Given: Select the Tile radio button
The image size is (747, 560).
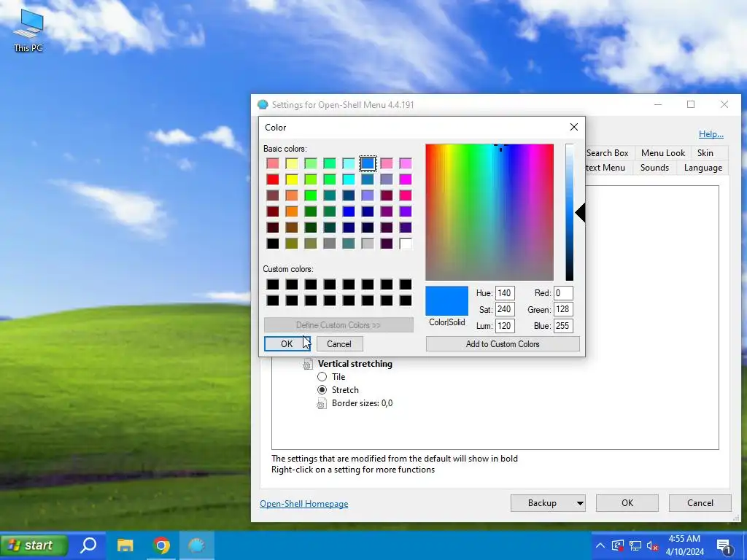Looking at the screenshot, I should tap(322, 377).
